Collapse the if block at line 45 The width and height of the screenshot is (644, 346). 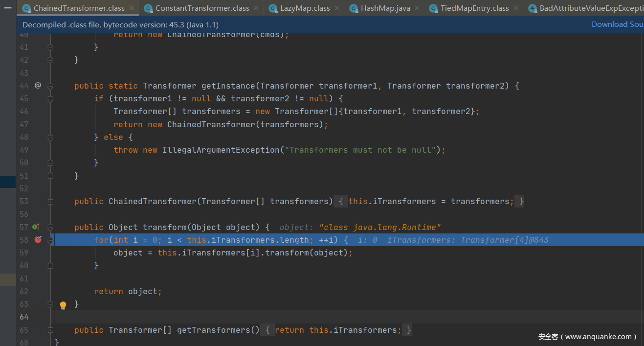pyautogui.click(x=50, y=99)
